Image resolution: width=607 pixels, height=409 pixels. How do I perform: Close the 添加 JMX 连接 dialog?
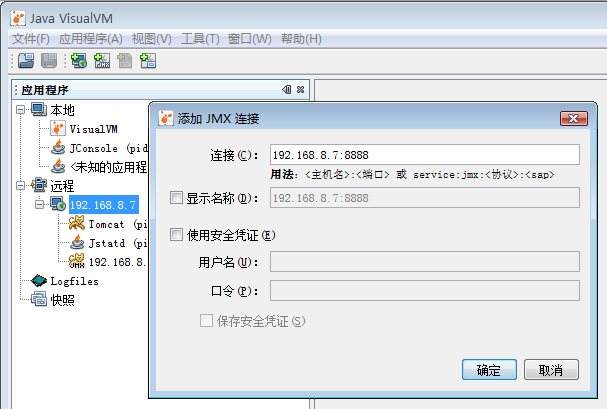click(574, 118)
